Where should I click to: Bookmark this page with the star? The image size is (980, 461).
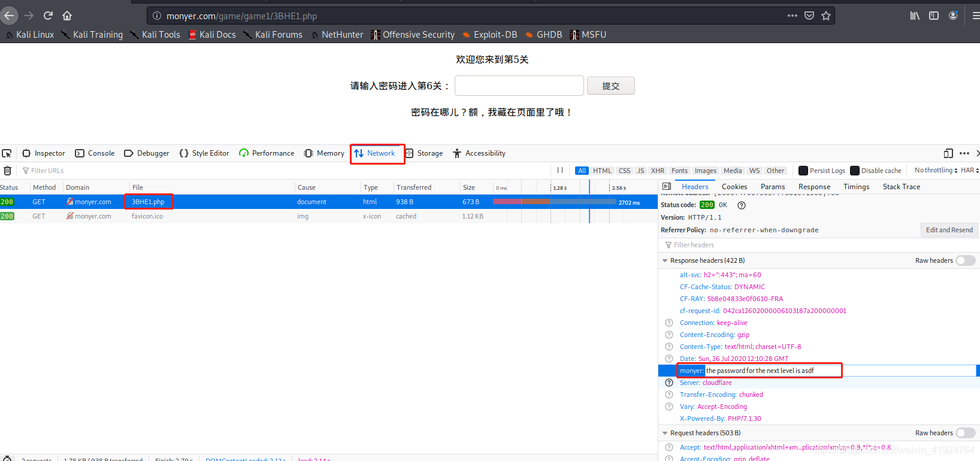tap(826, 16)
